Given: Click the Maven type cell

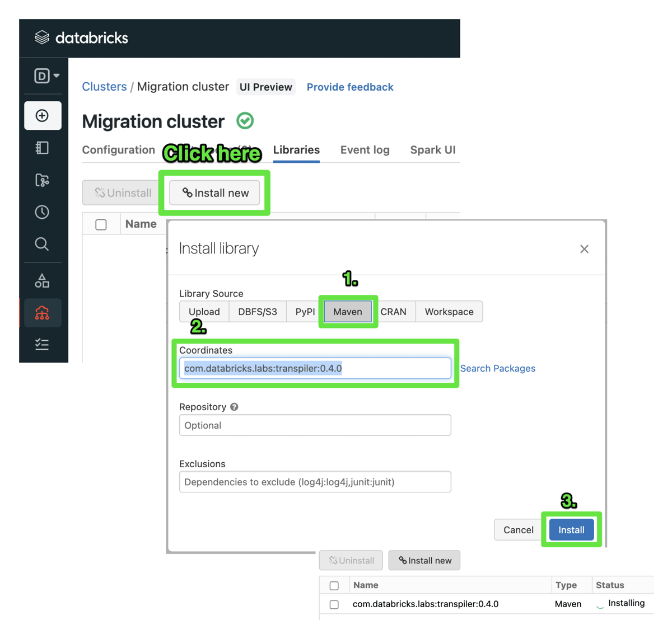Looking at the screenshot, I should (568, 604).
